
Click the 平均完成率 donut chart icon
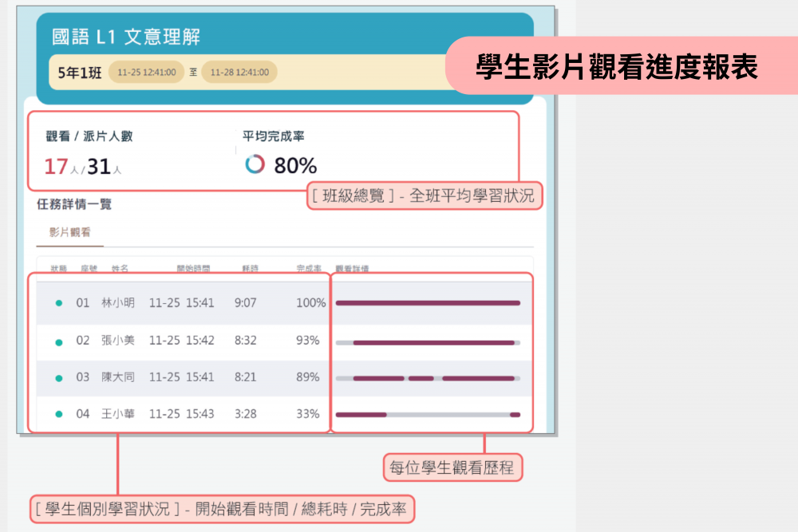(255, 164)
